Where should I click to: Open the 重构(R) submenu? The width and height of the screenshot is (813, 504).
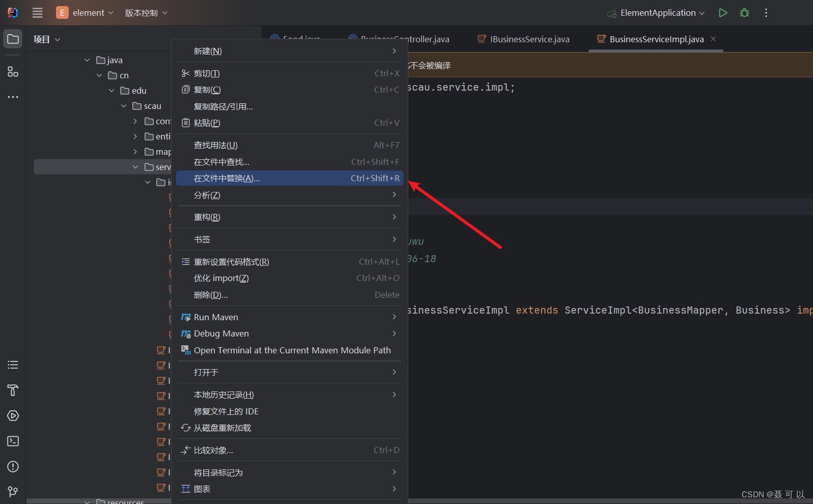coord(289,217)
